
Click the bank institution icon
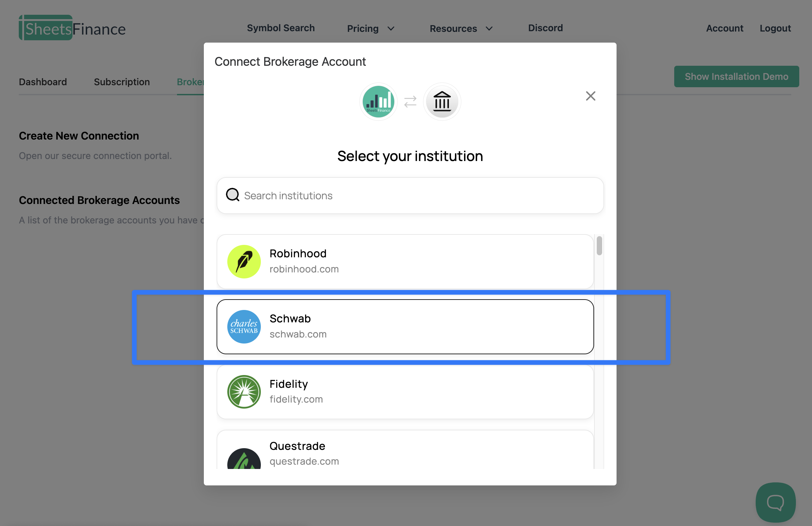[442, 102]
